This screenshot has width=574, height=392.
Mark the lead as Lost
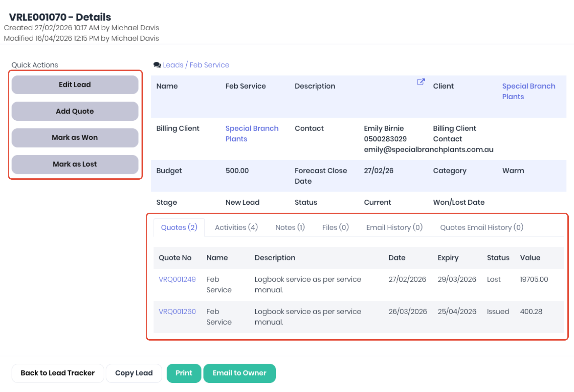tap(75, 164)
